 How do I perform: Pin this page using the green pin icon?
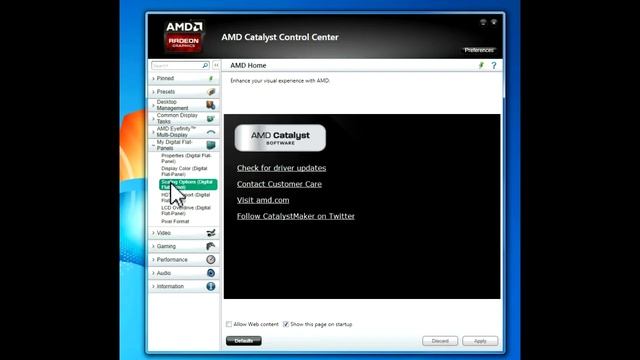click(481, 65)
